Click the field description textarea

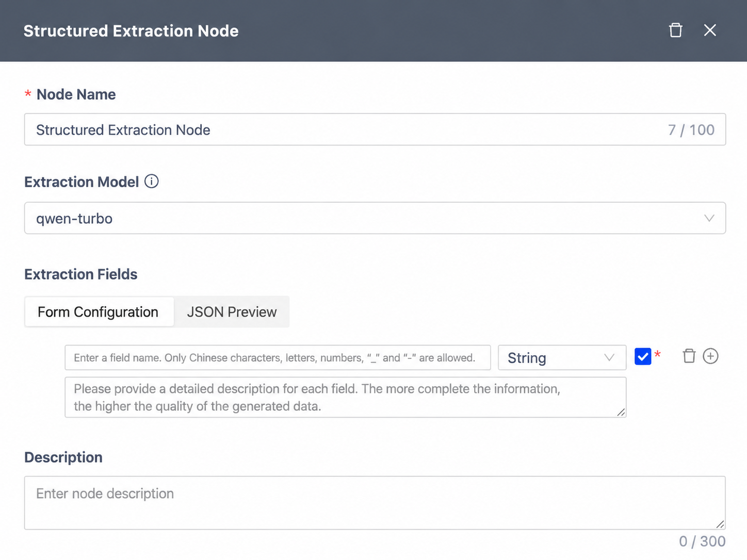click(346, 397)
